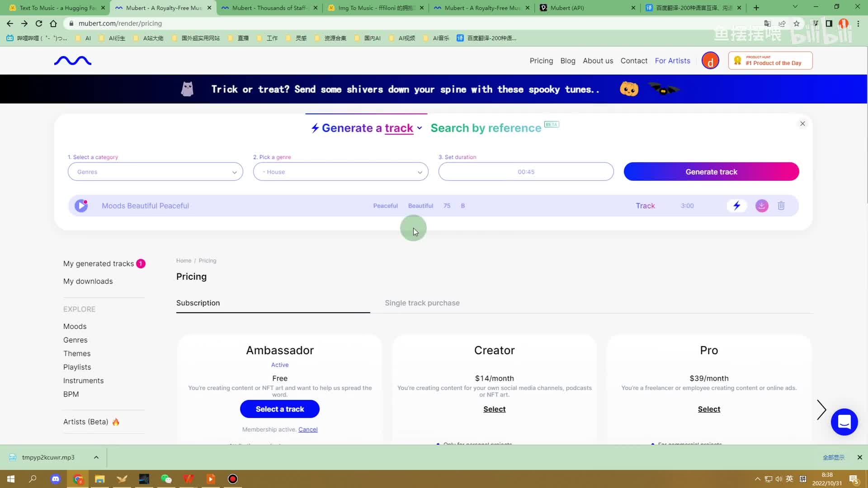The height and width of the screenshot is (488, 868).
Task: Play the Moods Beautiful Peaceful track
Action: [81, 206]
